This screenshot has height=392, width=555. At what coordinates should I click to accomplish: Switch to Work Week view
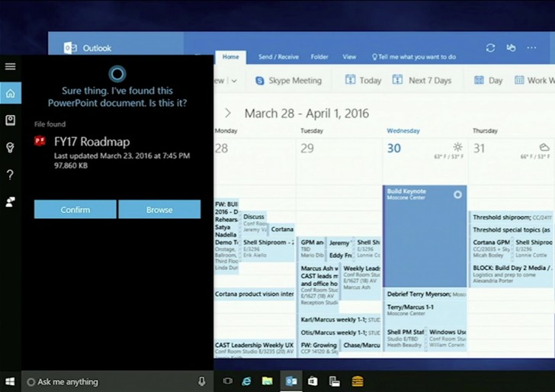(534, 80)
